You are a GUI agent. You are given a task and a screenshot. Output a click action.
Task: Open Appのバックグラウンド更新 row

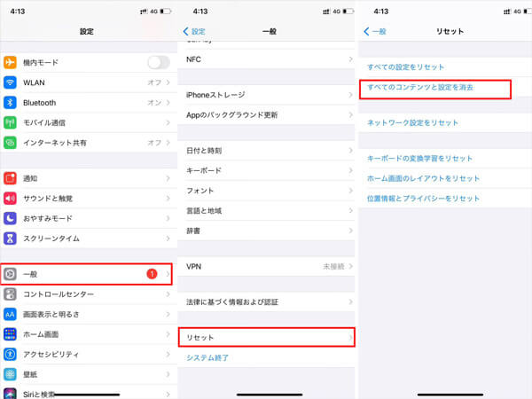(266, 115)
